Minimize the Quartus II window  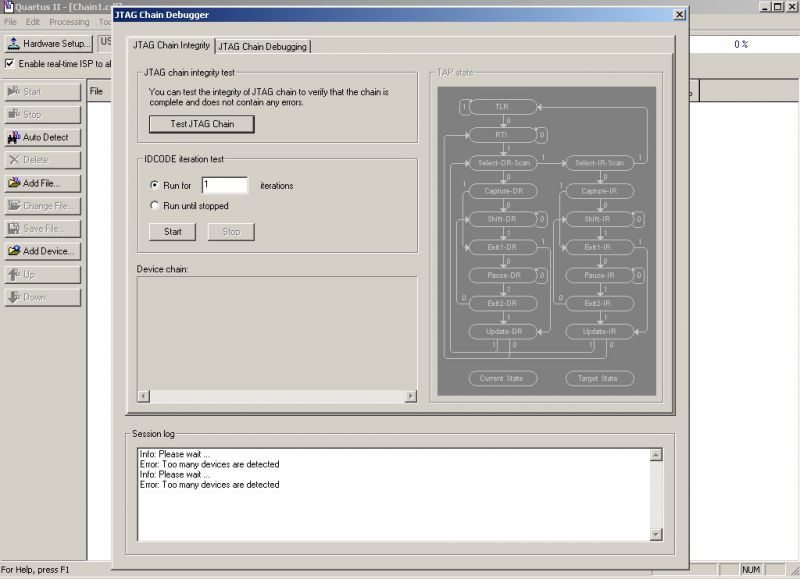point(765,7)
